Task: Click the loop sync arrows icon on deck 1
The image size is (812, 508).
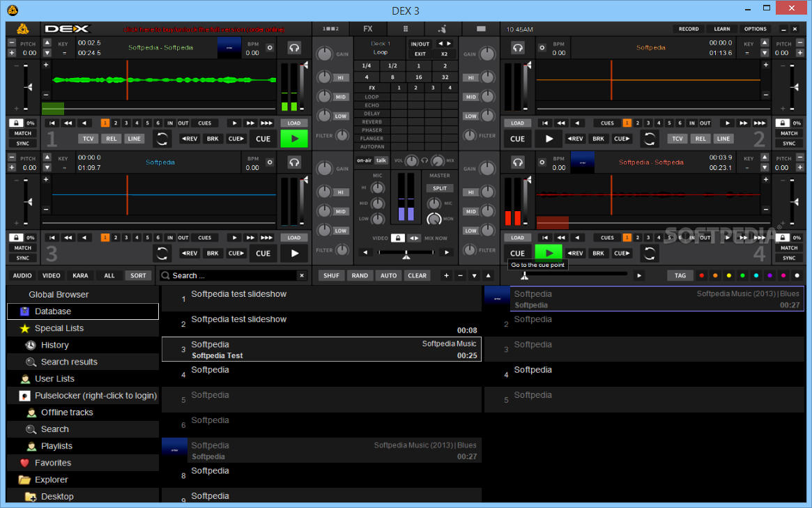Action: pyautogui.click(x=162, y=138)
